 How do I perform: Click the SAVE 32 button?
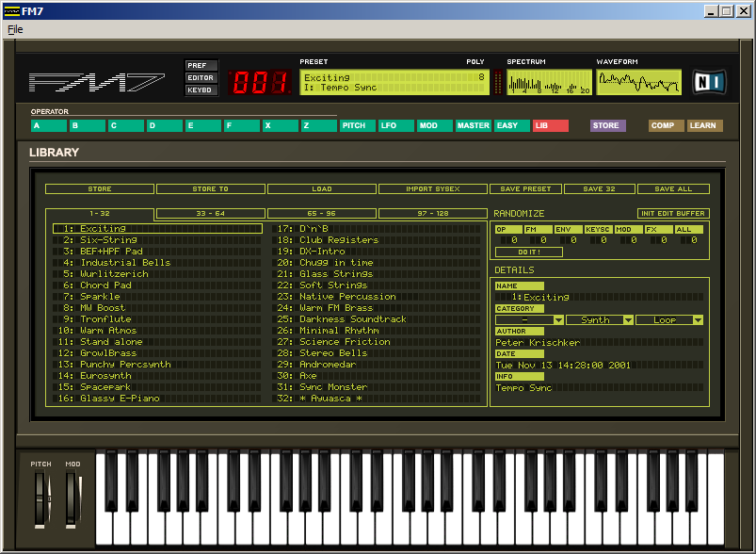coord(600,188)
